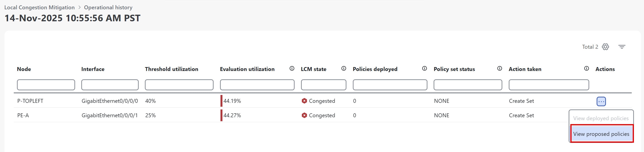Click the Congested status icon for P-TOPLEFT

(304, 101)
